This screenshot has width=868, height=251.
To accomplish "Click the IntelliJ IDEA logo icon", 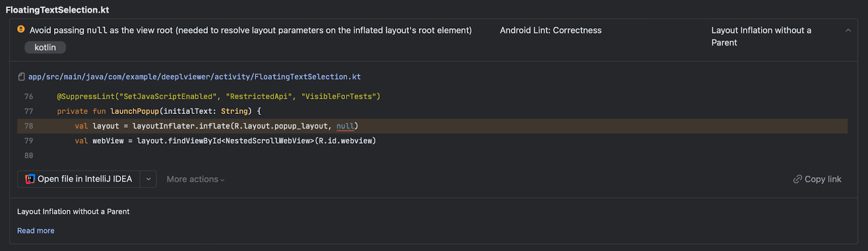I will coord(30,179).
